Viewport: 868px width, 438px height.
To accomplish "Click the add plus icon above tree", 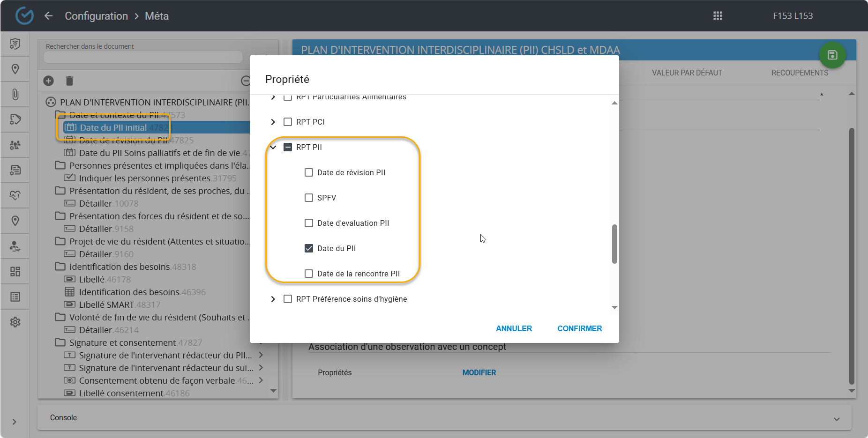I will click(x=49, y=81).
